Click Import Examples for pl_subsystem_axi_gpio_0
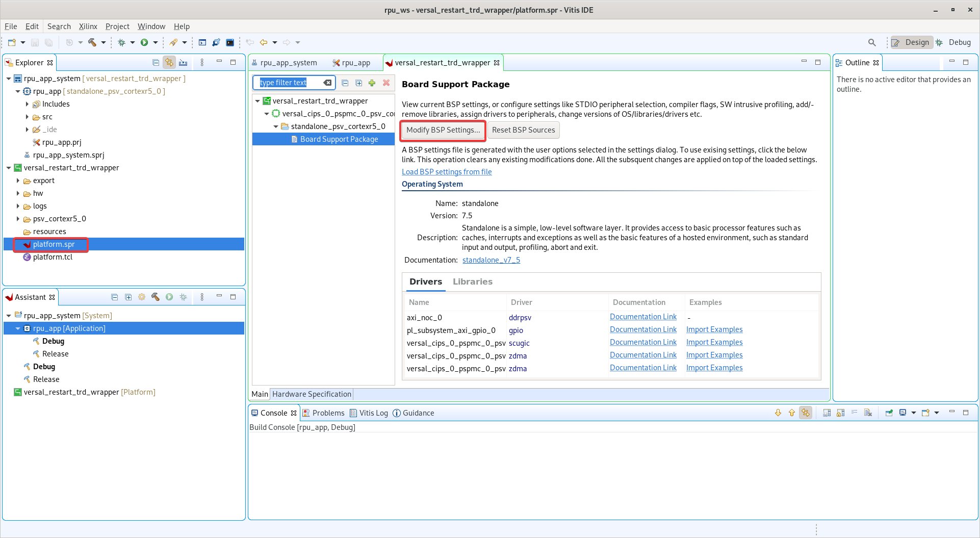Screen dimensions: 980x538 click(714, 329)
